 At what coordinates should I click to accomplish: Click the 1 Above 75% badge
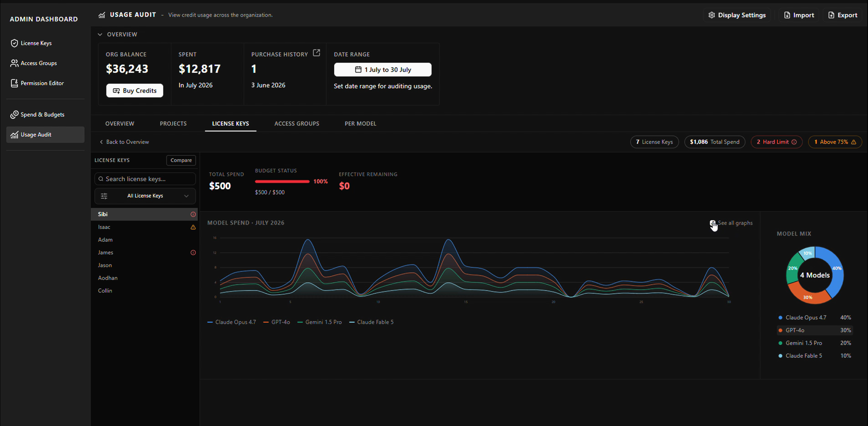point(835,142)
